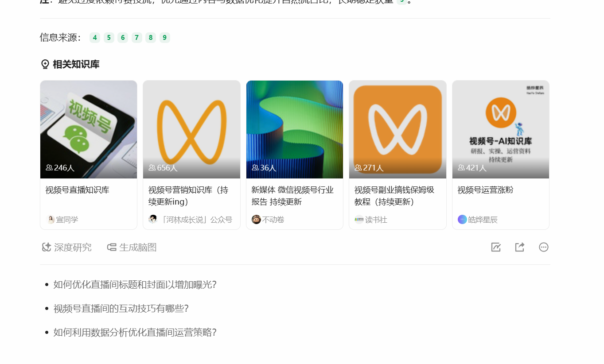Click the lightbulb icon beside 相关知识库
The width and height of the screenshot is (604, 364).
coord(45,65)
